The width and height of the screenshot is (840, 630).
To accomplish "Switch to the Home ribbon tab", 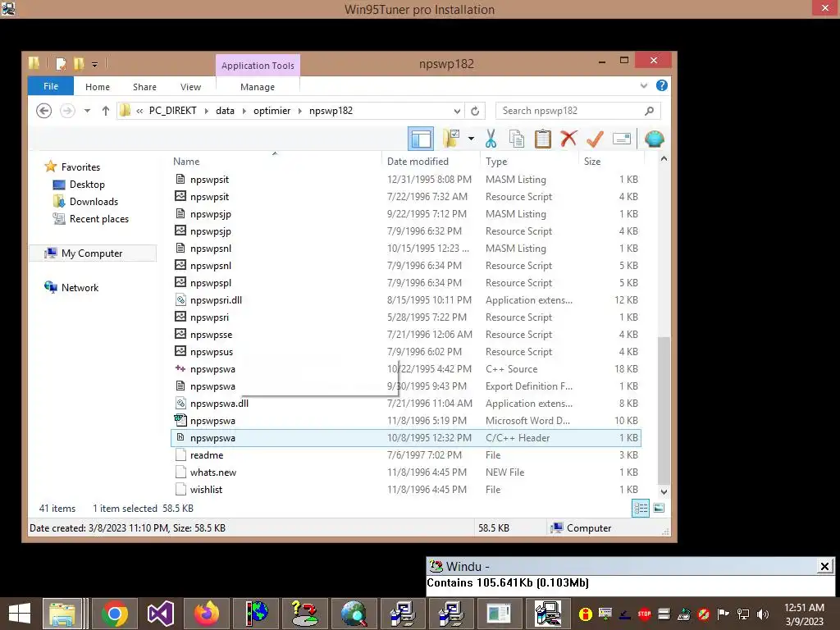I will (98, 87).
